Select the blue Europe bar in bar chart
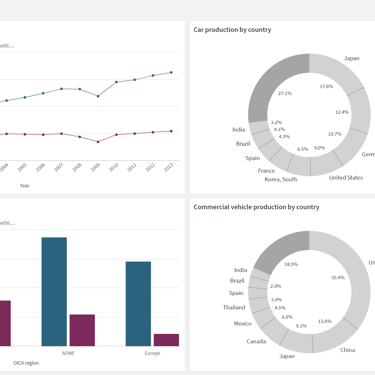This screenshot has width=375, height=375. tap(138, 304)
